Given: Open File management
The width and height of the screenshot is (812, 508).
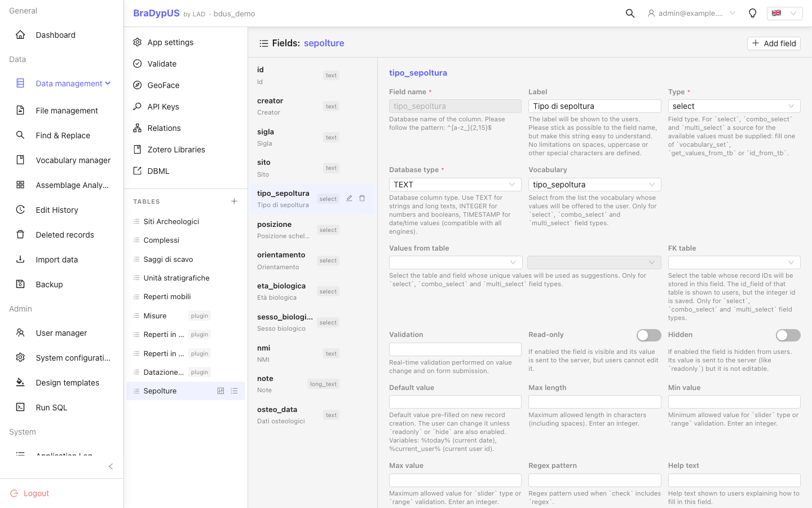Looking at the screenshot, I should click(65, 111).
